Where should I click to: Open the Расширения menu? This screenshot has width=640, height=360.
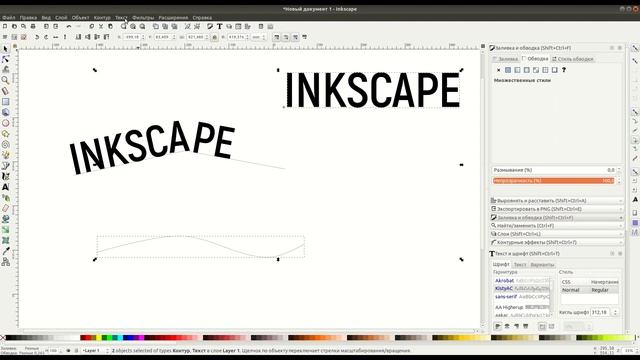[x=173, y=18]
